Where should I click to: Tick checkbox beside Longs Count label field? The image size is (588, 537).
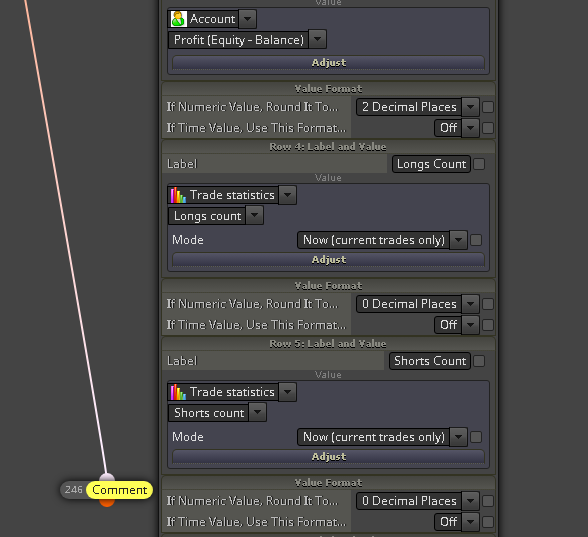479,164
